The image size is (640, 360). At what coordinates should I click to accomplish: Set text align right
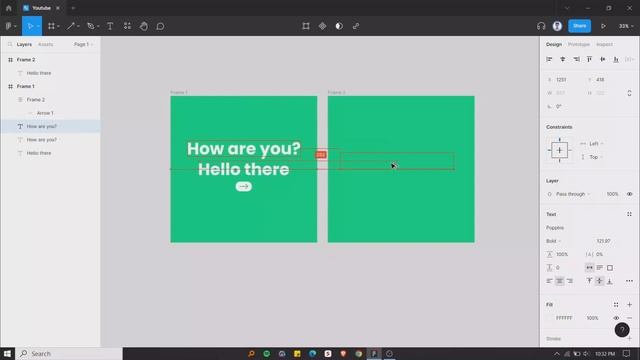tap(570, 281)
